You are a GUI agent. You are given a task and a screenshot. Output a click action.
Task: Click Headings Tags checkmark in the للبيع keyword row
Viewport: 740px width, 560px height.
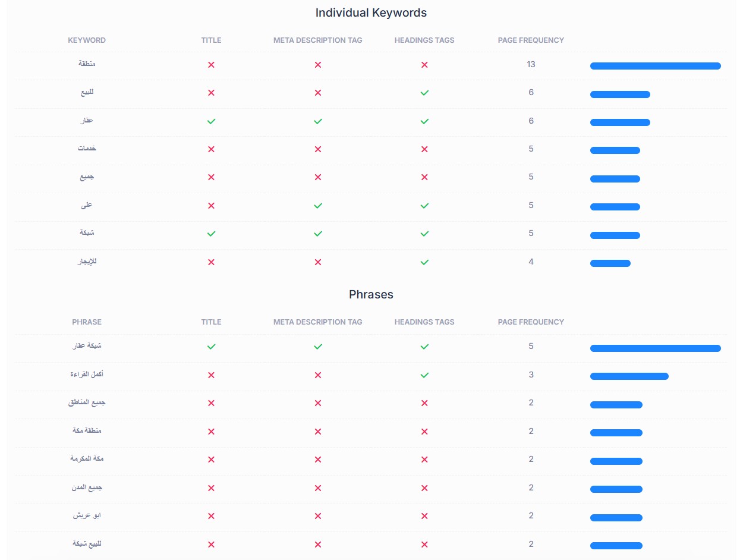[424, 93]
